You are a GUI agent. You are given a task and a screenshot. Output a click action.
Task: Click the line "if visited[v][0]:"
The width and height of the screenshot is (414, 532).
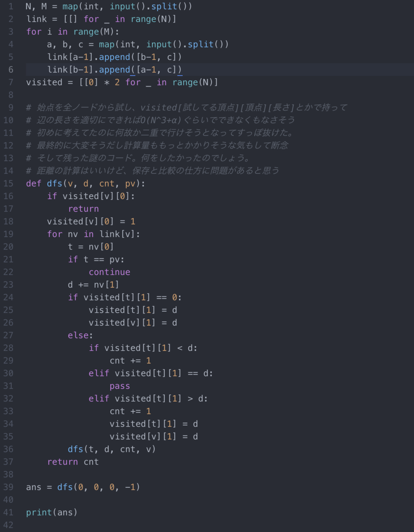pos(91,196)
